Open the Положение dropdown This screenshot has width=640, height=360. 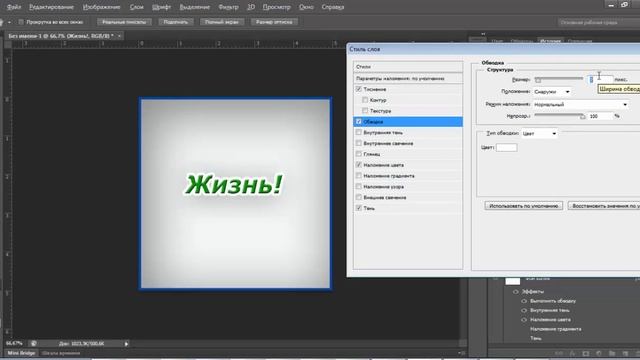(x=551, y=92)
